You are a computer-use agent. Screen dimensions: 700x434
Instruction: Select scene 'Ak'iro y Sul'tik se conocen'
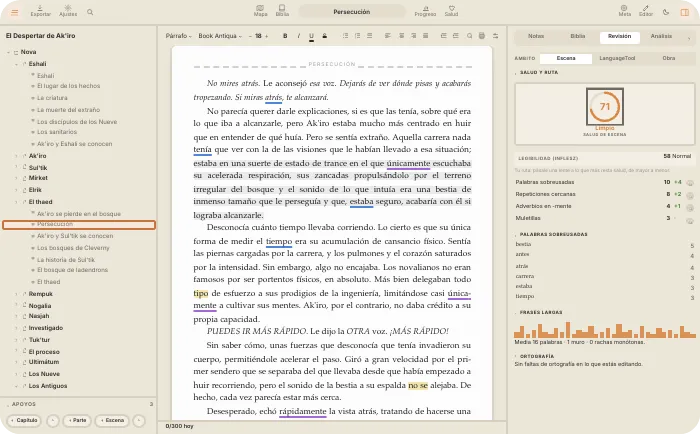tap(75, 236)
